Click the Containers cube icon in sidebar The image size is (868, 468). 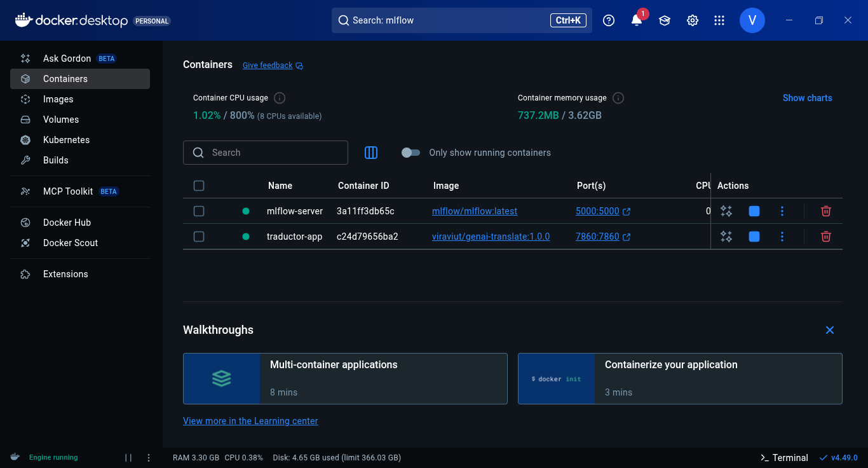[x=25, y=79]
